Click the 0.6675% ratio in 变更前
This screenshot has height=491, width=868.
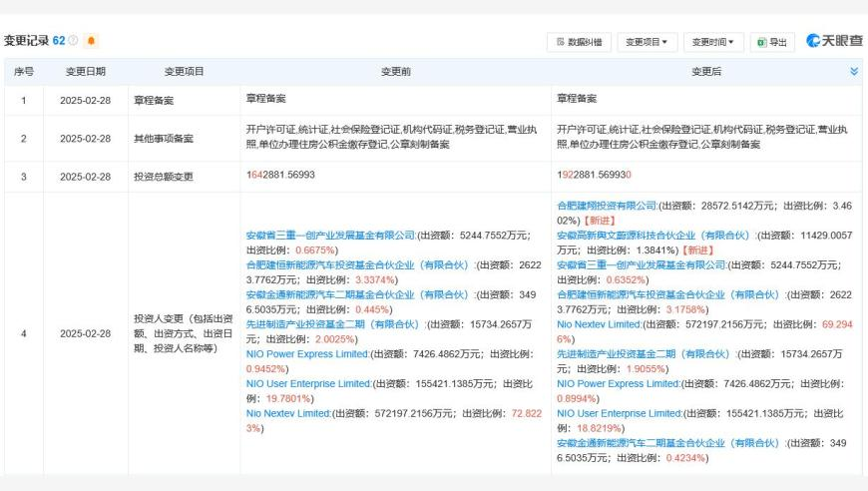point(315,250)
